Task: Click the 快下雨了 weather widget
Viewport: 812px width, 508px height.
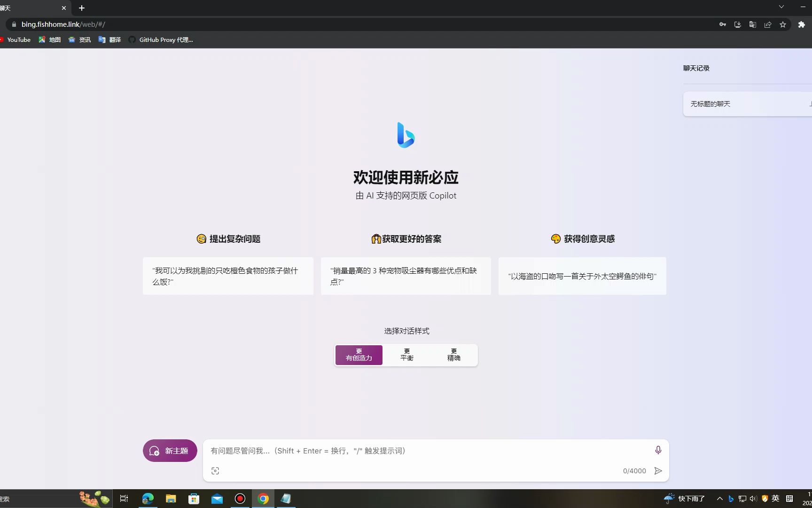Action: (684, 499)
